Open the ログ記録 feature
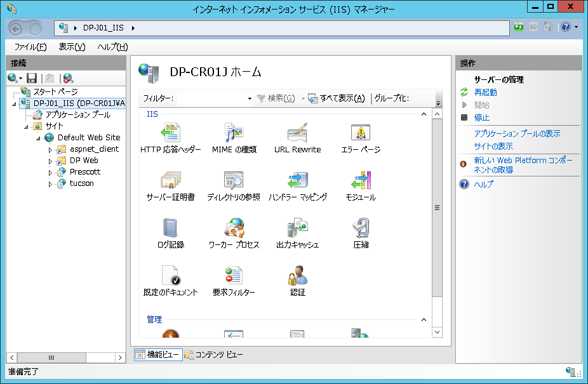 tap(171, 233)
